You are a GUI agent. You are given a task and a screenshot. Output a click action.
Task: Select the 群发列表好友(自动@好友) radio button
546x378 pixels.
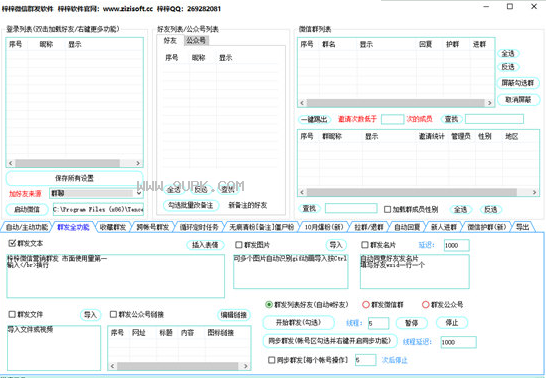click(268, 305)
